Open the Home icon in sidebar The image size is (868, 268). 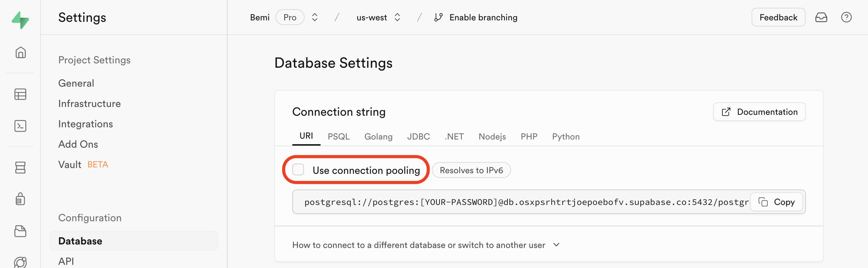click(21, 53)
